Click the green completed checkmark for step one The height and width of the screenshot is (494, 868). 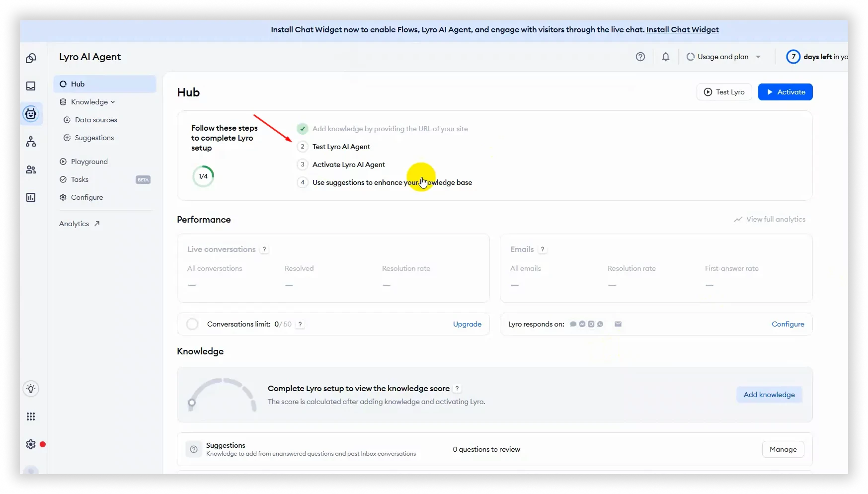[x=303, y=129]
